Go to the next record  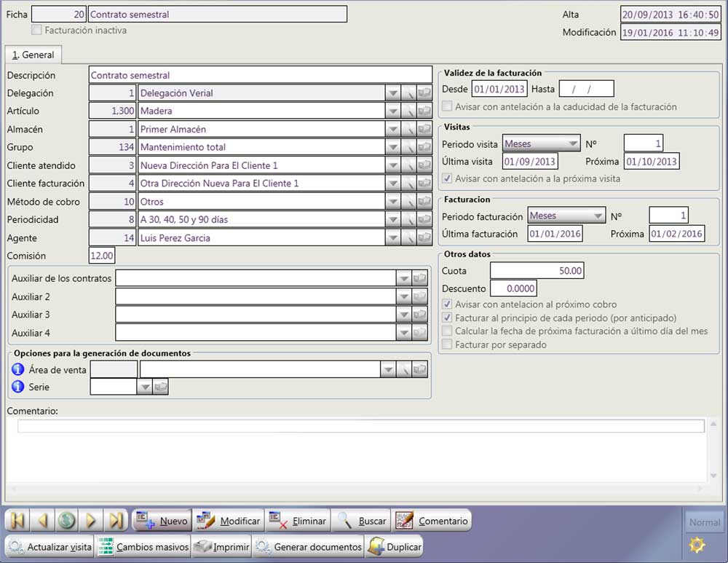[x=92, y=521]
